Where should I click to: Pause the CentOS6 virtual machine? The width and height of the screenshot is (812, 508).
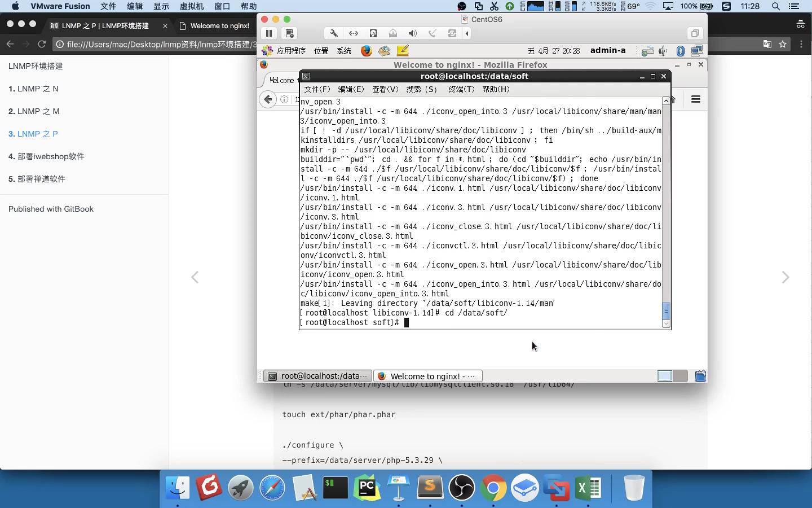click(x=269, y=33)
